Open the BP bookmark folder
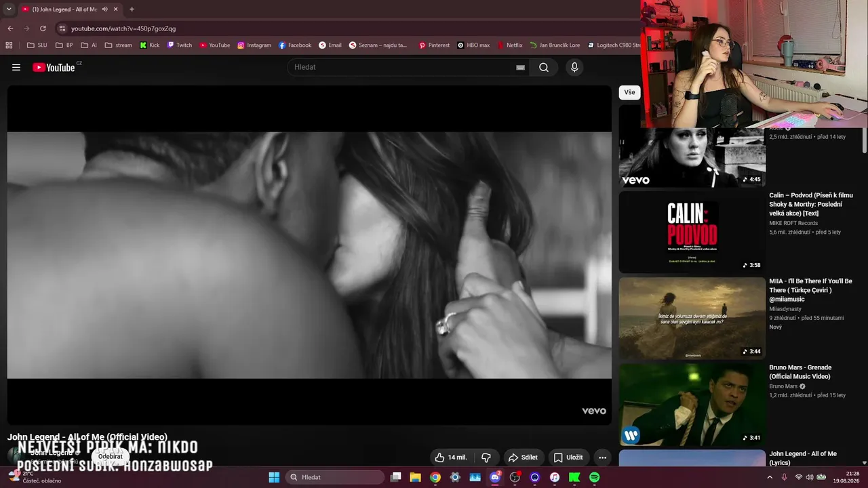The width and height of the screenshot is (868, 488). 64,45
